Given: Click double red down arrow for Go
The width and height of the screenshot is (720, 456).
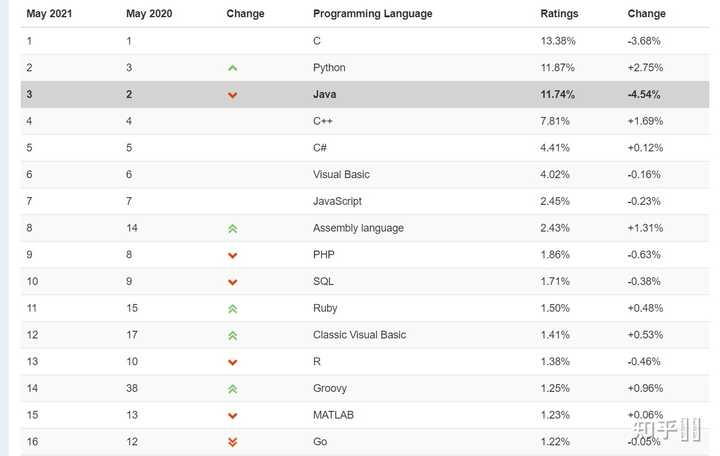Looking at the screenshot, I should tap(232, 441).
